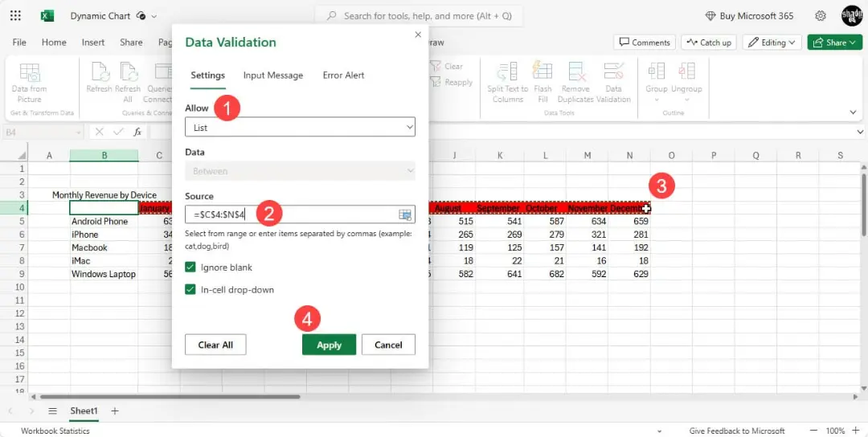Open the Share ribbon tab
The height and width of the screenshot is (437, 868).
tap(131, 43)
